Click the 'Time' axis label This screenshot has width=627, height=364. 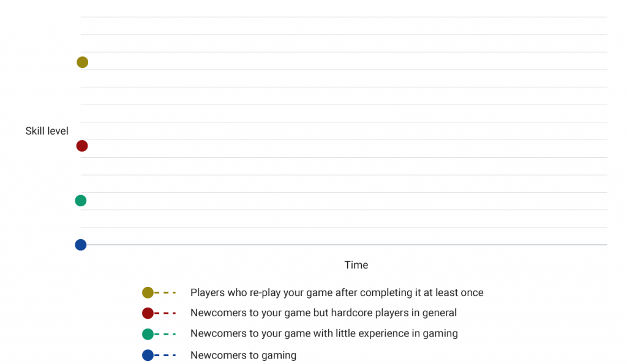tap(356, 265)
